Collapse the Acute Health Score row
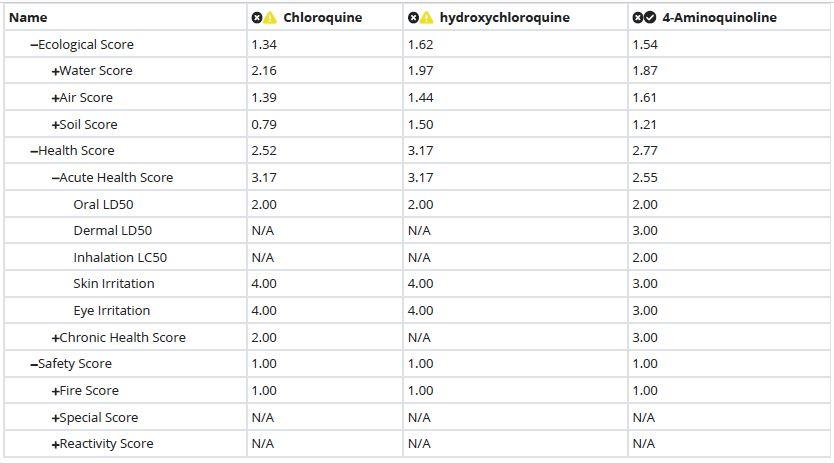The width and height of the screenshot is (834, 463). click(x=55, y=178)
